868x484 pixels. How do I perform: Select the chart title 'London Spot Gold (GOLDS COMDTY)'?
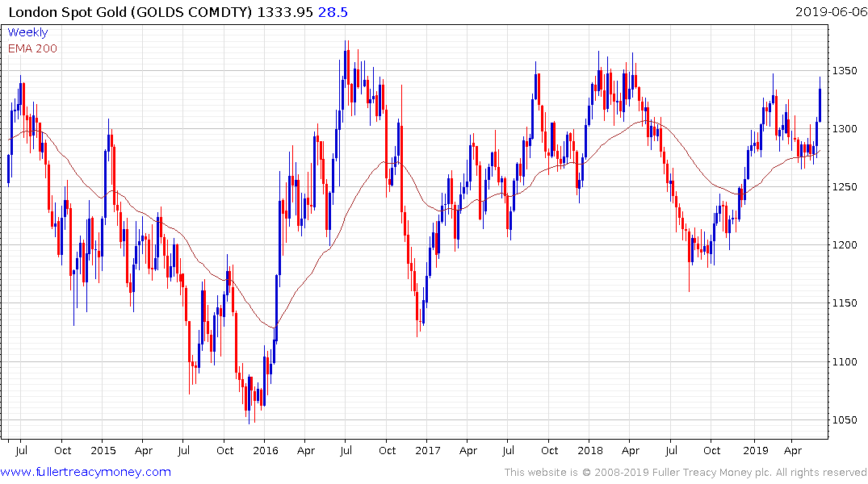131,12
